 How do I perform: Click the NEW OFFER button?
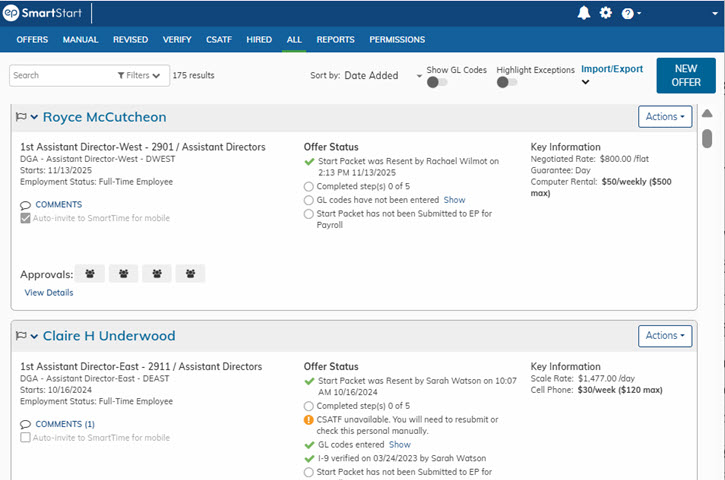(x=686, y=75)
